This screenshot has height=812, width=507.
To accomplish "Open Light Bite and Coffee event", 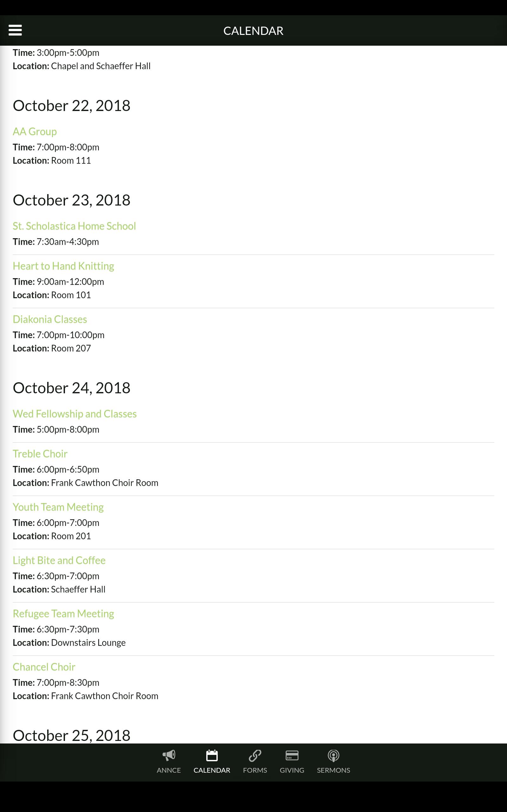I will tap(59, 560).
